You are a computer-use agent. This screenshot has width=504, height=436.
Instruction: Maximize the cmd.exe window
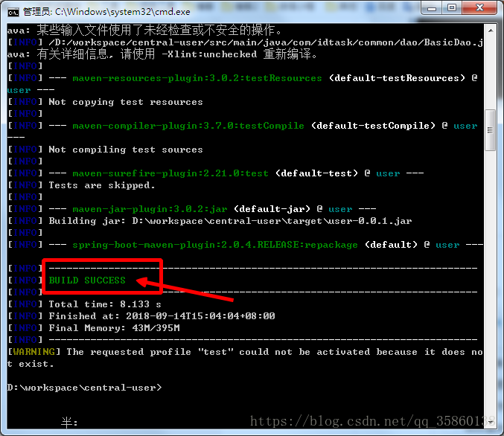[x=452, y=7]
